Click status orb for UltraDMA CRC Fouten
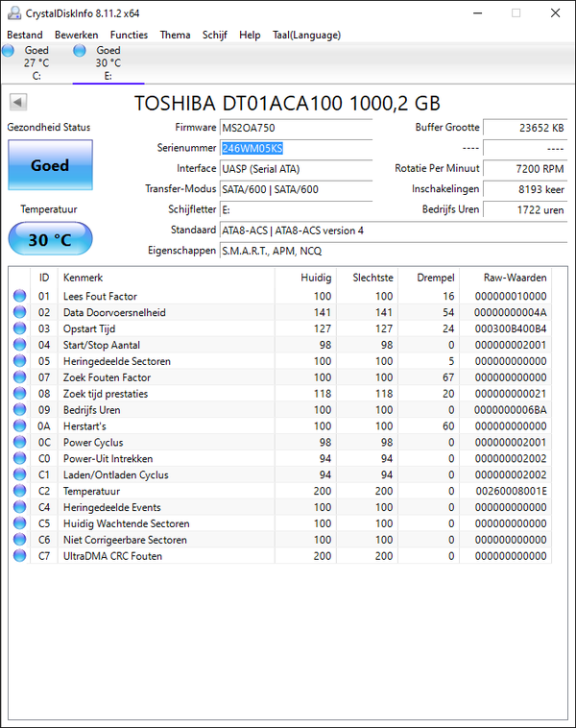Image resolution: width=576 pixels, height=728 pixels. (x=19, y=556)
